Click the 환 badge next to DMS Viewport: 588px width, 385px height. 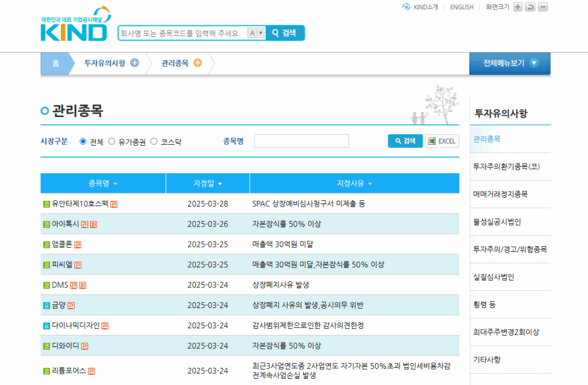click(x=83, y=284)
